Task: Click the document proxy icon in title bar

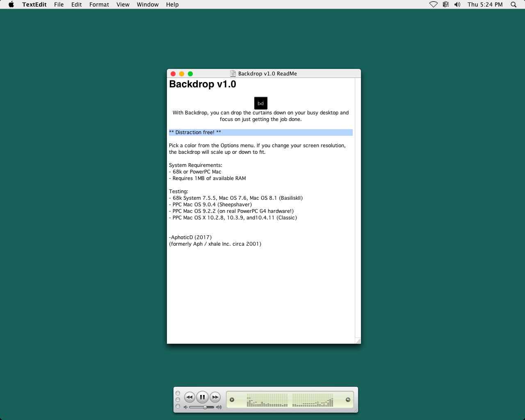Action: tap(233, 74)
